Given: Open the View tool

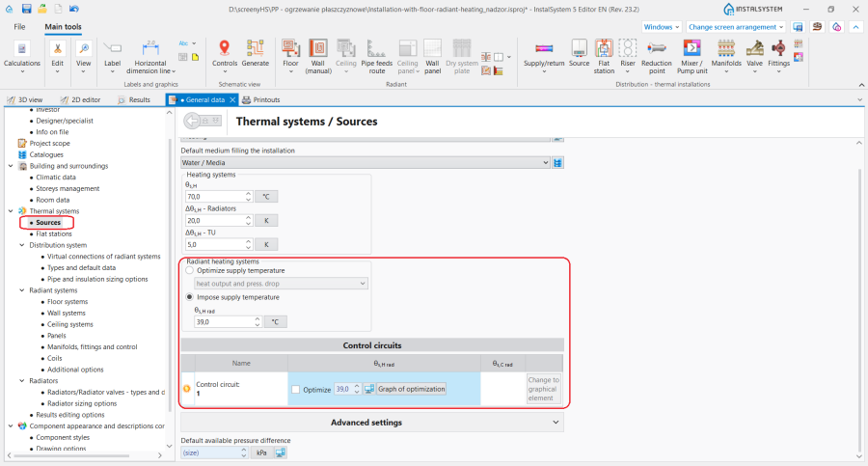Looking at the screenshot, I should tap(84, 57).
